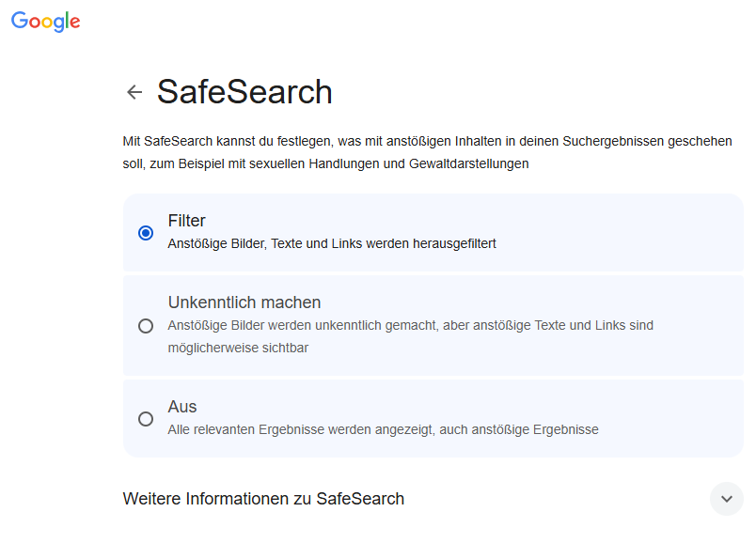Turn SafeSearch off with the Aus radio button
The image size is (756, 543).
[146, 419]
